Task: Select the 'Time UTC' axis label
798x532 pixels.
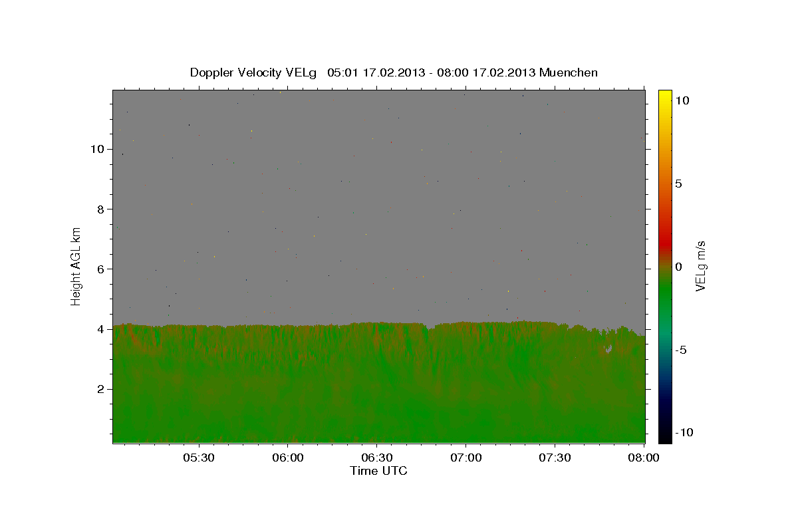Action: point(378,471)
